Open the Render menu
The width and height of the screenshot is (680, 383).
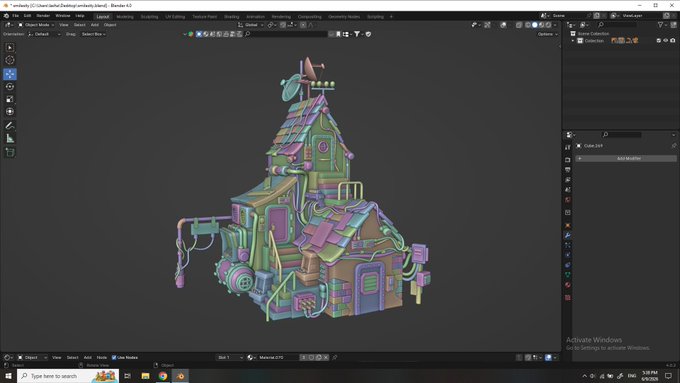pyautogui.click(x=43, y=16)
